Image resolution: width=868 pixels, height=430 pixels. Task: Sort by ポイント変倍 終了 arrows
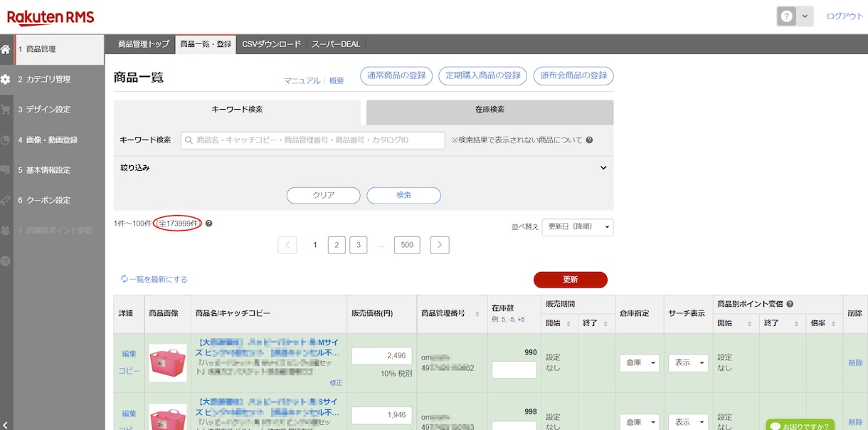(x=796, y=324)
